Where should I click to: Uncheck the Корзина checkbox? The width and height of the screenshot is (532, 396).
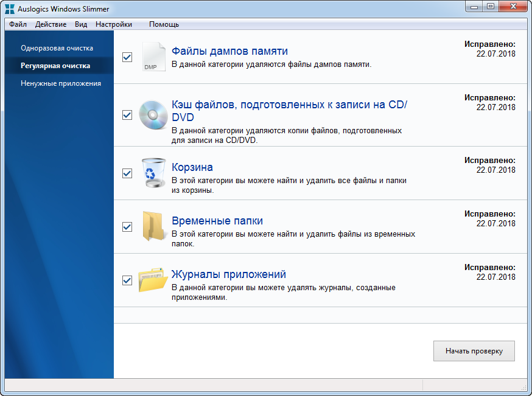click(x=127, y=173)
